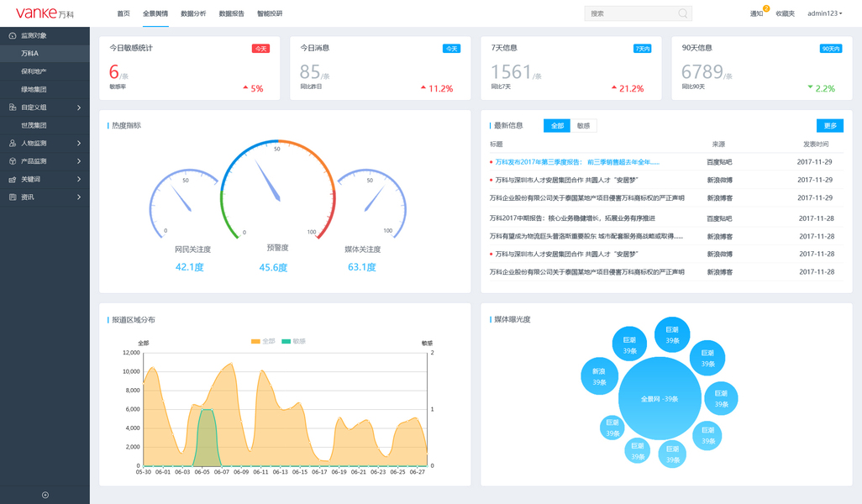This screenshot has width=862, height=504.
Task: Click the circled plus icon at sidebar bottom
Action: click(45, 495)
